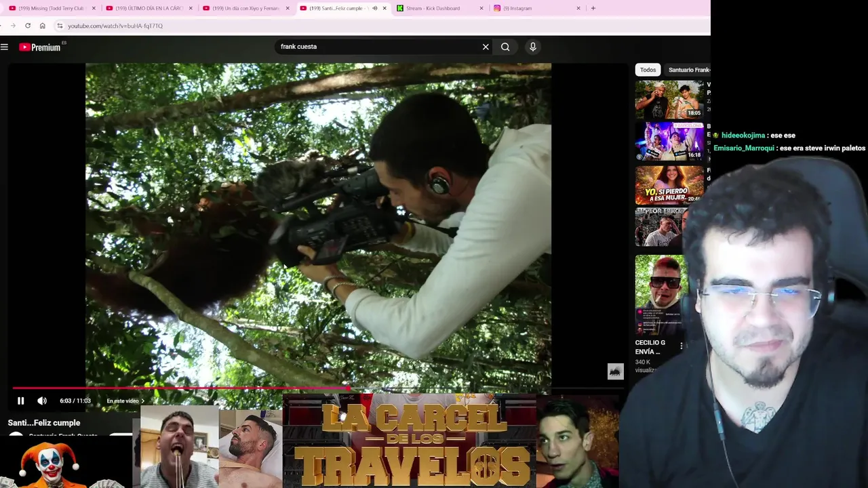Go to YouTube Premium home logo
Image resolution: width=868 pixels, height=488 pixels.
tap(40, 47)
